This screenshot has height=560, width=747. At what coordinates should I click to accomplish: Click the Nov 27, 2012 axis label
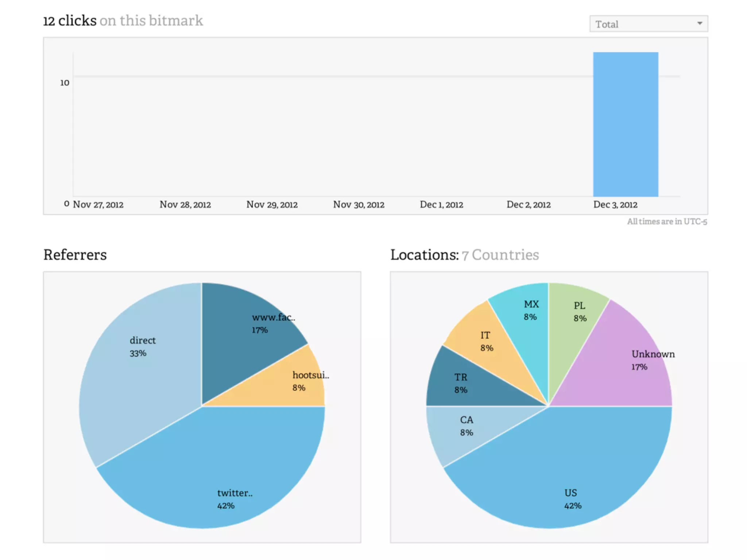point(98,205)
